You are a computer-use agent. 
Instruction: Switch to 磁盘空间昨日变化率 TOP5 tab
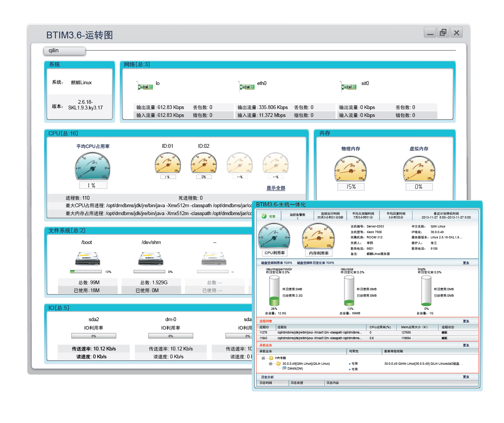coord(315,263)
